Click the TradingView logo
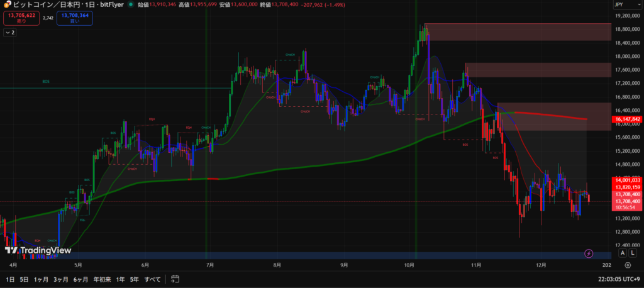The width and height of the screenshot is (644, 288). pos(30,250)
